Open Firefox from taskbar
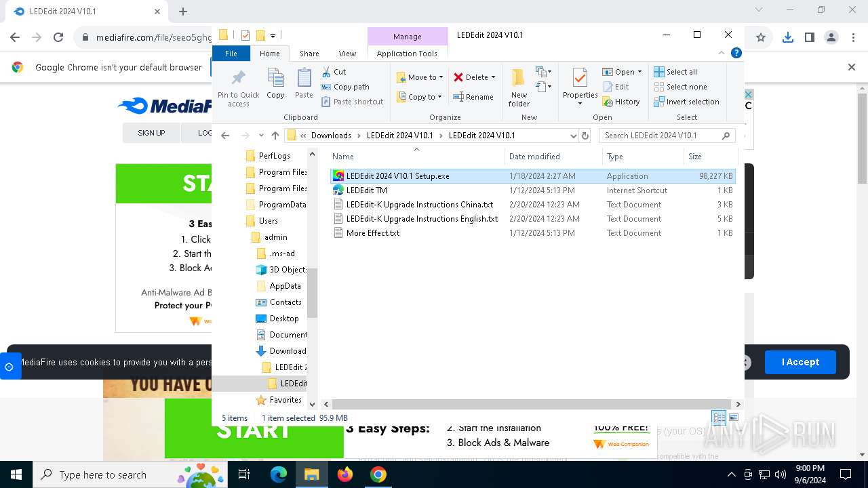868x488 pixels. [345, 474]
